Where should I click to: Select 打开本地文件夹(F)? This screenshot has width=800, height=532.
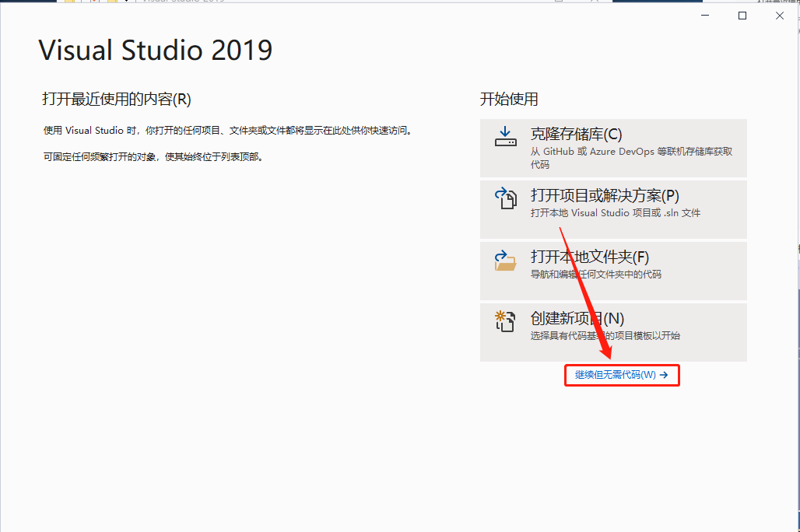[613, 271]
